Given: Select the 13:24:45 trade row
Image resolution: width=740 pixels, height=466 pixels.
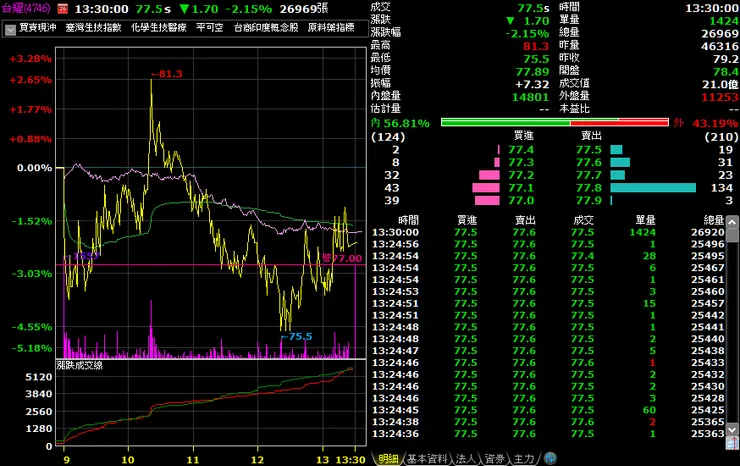Looking at the screenshot, I should pos(548,410).
